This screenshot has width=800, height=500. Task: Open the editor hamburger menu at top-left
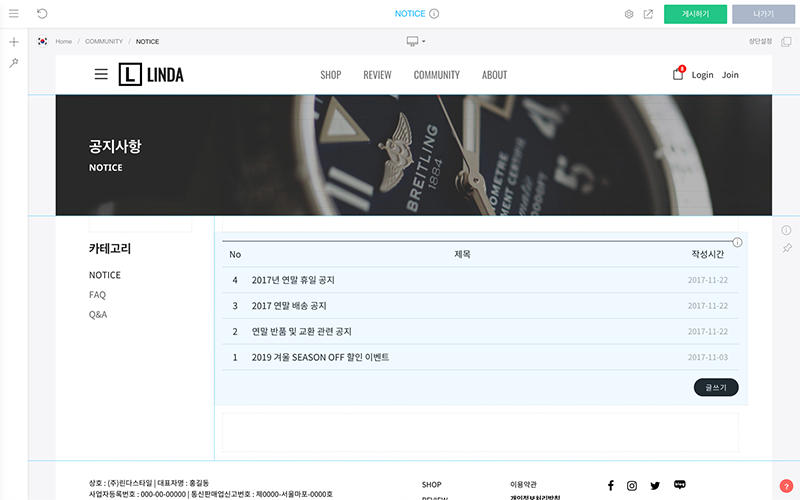coord(14,14)
